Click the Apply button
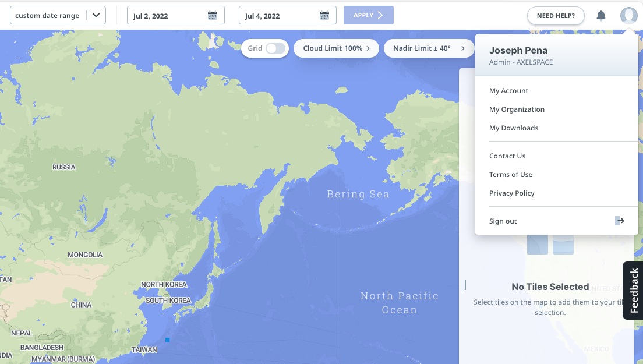Screen dimensions: 643x364 click(368, 15)
